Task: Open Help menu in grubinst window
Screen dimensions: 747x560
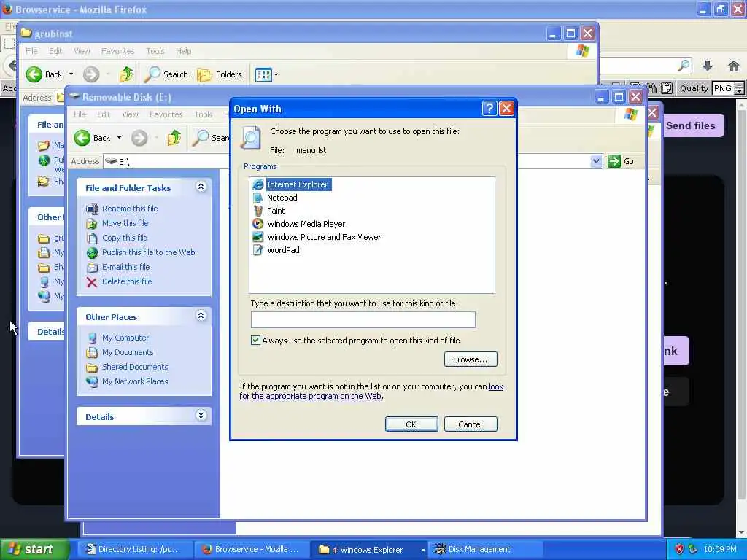Action: point(183,51)
